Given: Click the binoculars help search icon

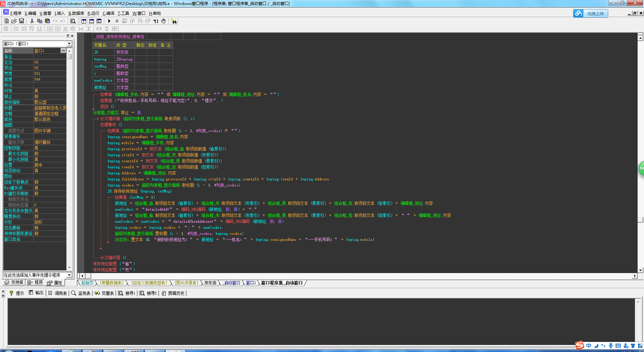Looking at the screenshot, I should tap(174, 21).
